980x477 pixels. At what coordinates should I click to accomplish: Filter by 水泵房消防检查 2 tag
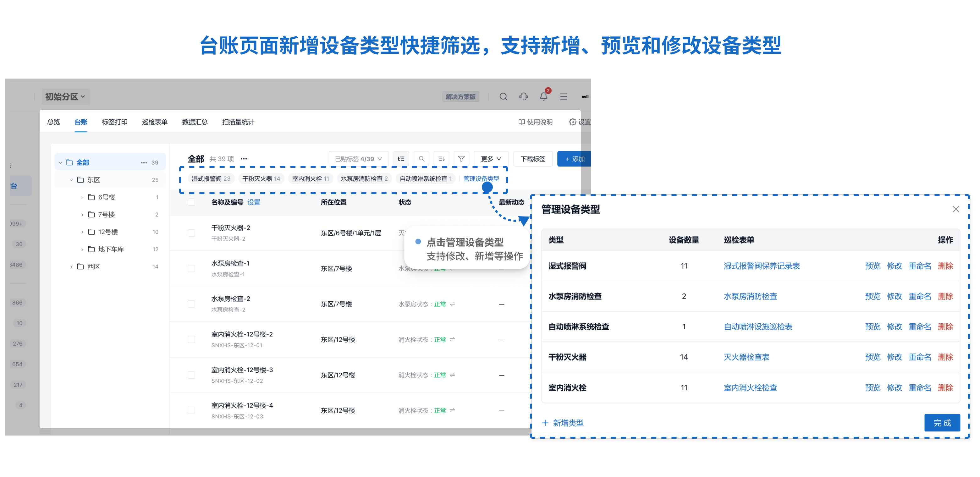coord(364,179)
